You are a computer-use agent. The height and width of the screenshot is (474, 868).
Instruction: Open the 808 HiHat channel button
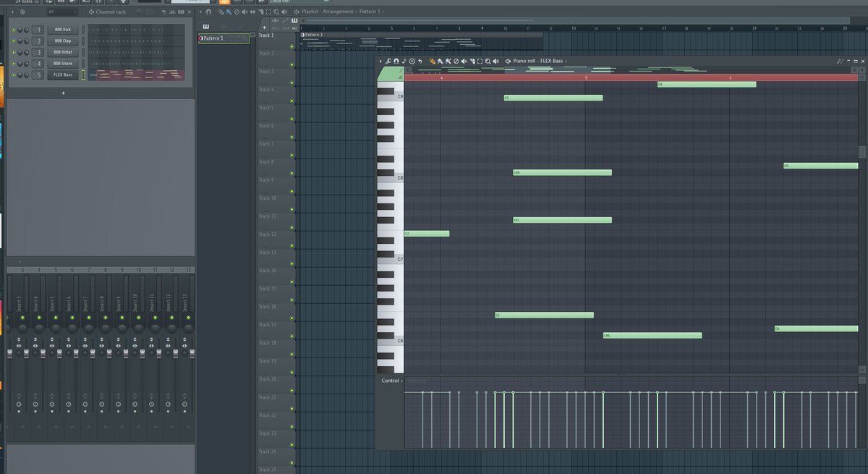(63, 52)
